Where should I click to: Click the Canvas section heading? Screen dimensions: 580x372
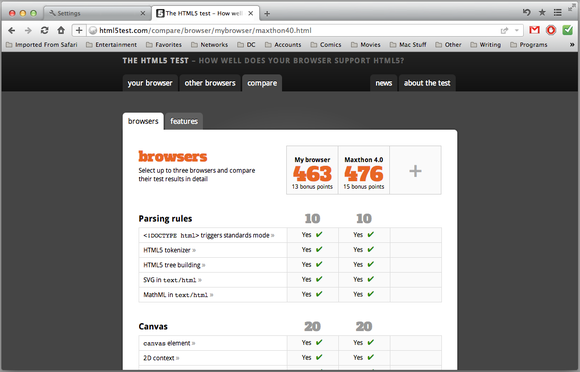click(153, 327)
